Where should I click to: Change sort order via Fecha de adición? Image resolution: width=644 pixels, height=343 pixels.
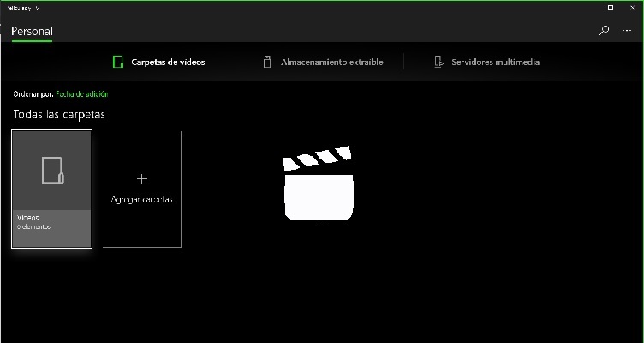click(82, 94)
